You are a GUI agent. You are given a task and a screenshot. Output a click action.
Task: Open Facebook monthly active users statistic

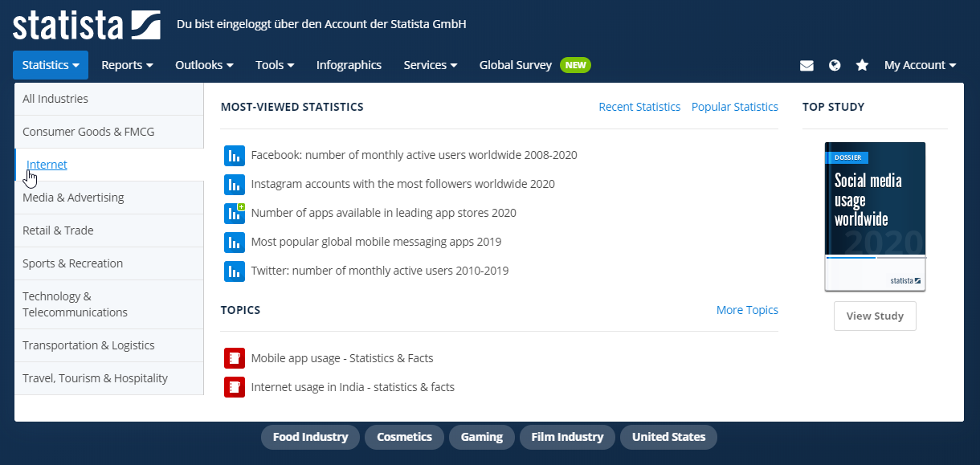coord(414,155)
